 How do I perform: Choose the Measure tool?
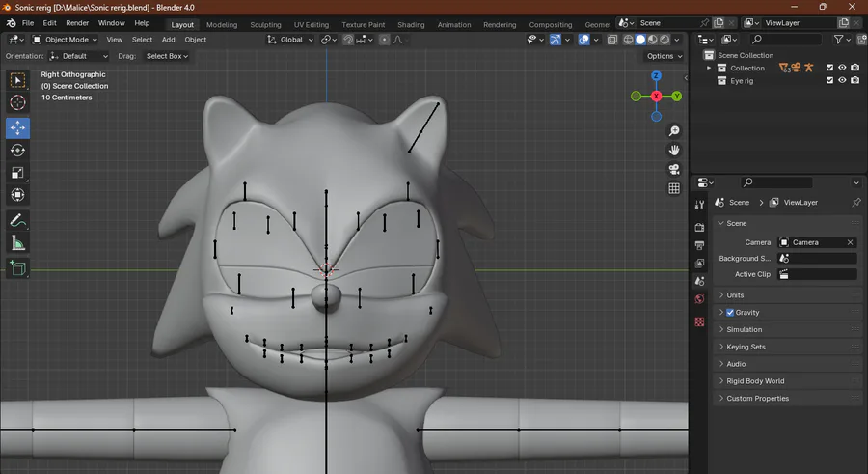[17, 243]
